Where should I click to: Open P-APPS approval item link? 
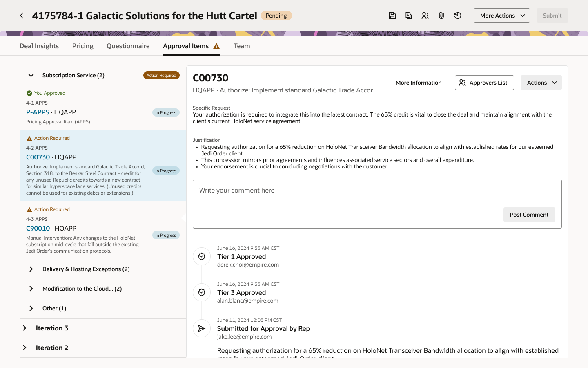point(38,112)
